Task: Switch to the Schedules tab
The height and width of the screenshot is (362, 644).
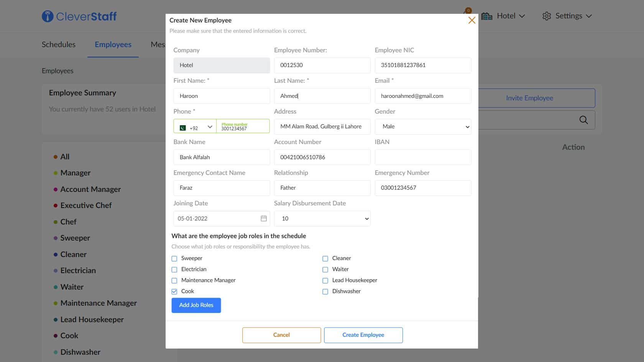Action: click(59, 44)
